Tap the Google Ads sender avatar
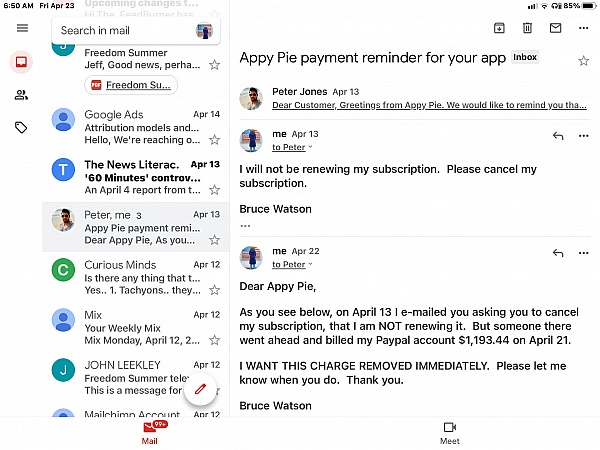600x450 pixels. click(x=63, y=120)
